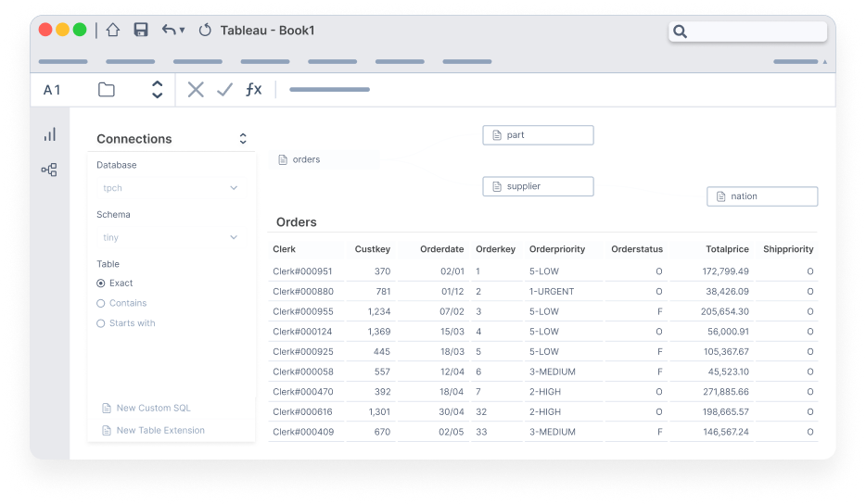The height and width of the screenshot is (504, 866).
Task: Open the fx function icon
Action: 253,90
